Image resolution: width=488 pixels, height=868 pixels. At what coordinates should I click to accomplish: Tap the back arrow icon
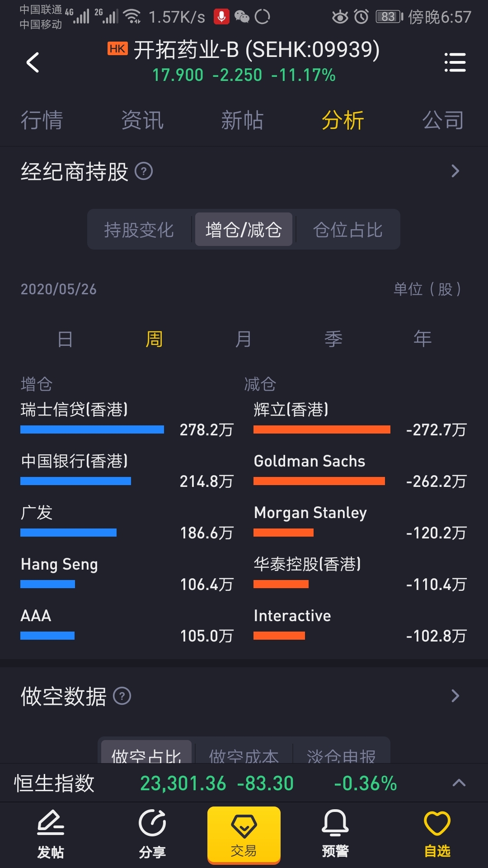click(33, 62)
